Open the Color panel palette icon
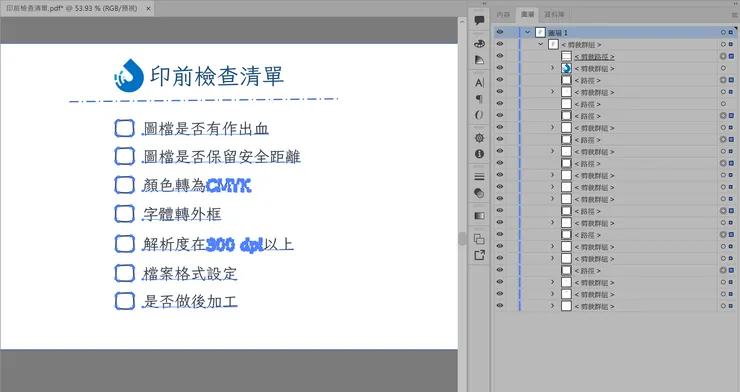The height and width of the screenshot is (392, 740). 479,44
